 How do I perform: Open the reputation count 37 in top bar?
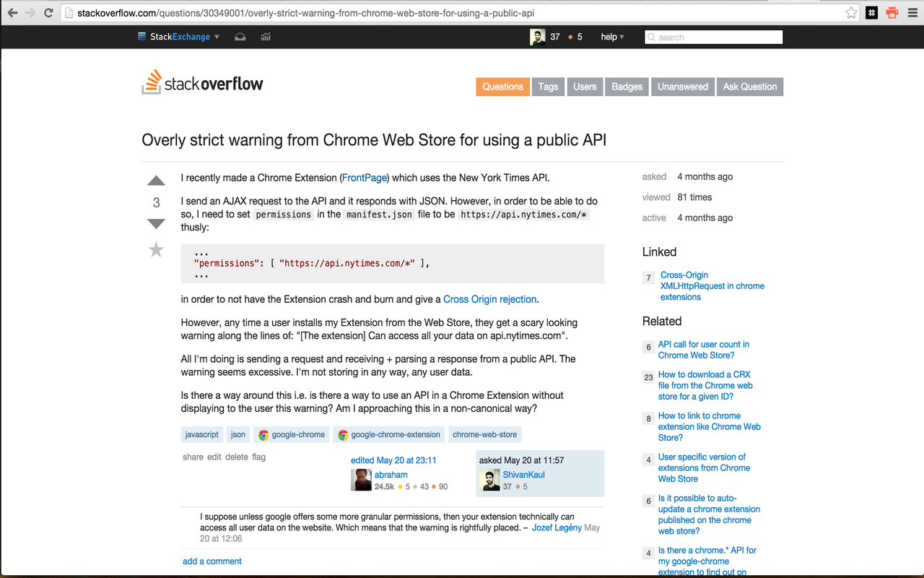tap(554, 37)
